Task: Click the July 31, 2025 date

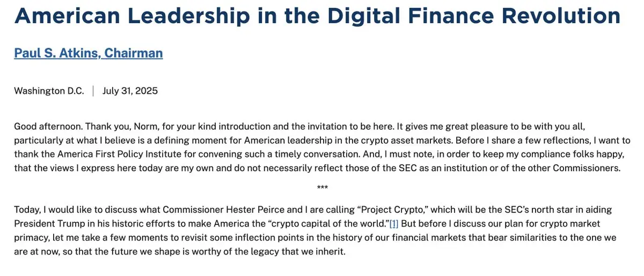Action: 130,91
